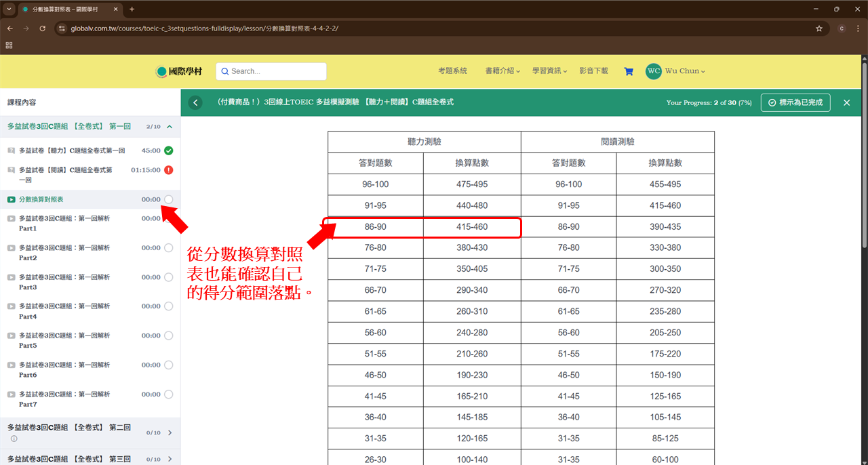The image size is (868, 465).
Task: Bookmark this page with the star icon
Action: click(819, 28)
